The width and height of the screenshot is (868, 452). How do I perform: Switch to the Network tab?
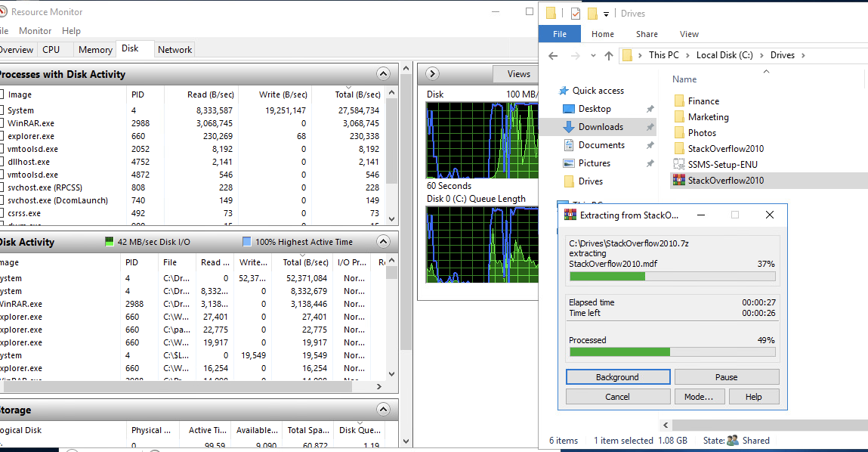[x=175, y=49]
